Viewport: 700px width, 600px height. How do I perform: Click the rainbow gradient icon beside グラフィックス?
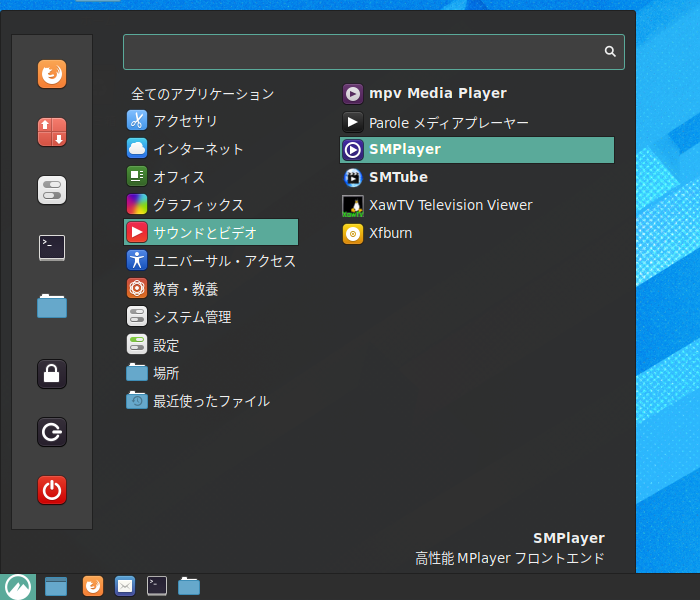coord(137,204)
